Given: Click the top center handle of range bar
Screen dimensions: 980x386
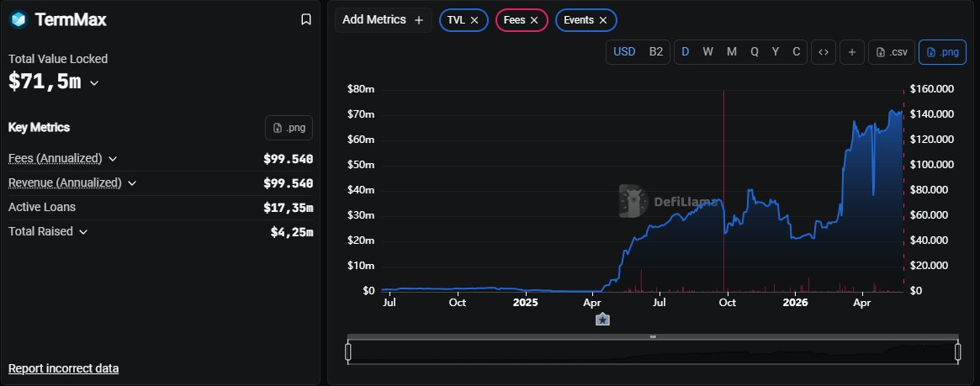Looking at the screenshot, I should [653, 336].
